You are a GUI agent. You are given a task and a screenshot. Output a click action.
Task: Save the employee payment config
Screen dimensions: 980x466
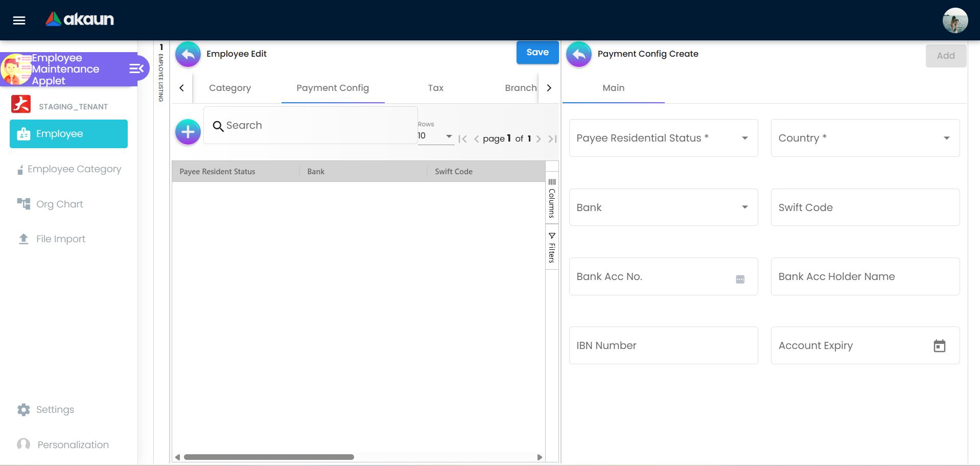coord(537,52)
